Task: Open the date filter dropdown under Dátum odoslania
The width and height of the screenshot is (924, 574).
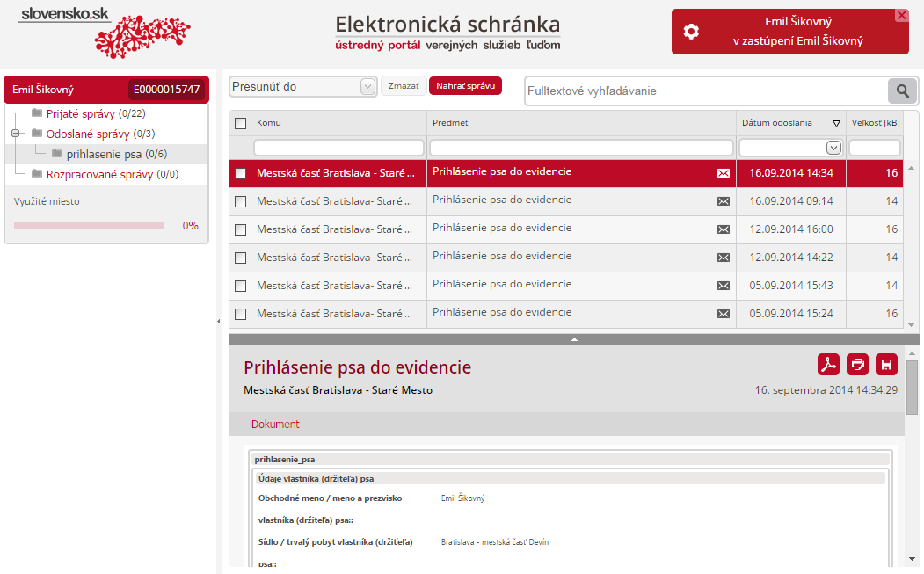Action: coord(833,148)
